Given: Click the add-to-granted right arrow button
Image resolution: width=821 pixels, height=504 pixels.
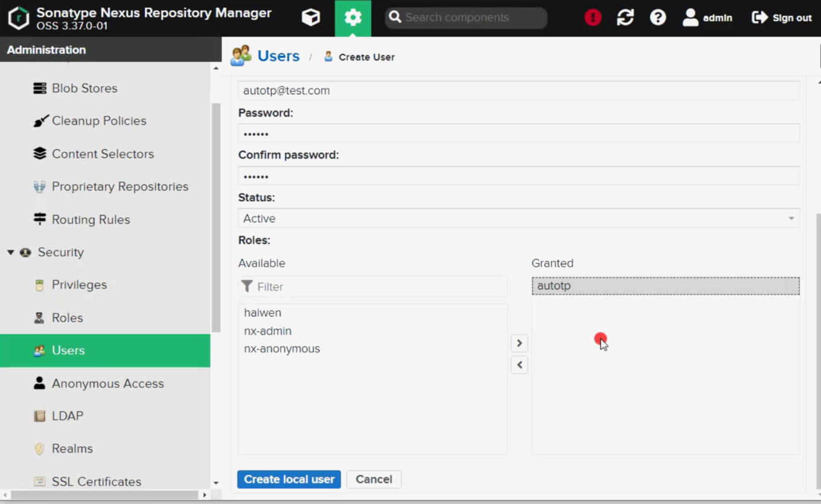Looking at the screenshot, I should pyautogui.click(x=519, y=343).
